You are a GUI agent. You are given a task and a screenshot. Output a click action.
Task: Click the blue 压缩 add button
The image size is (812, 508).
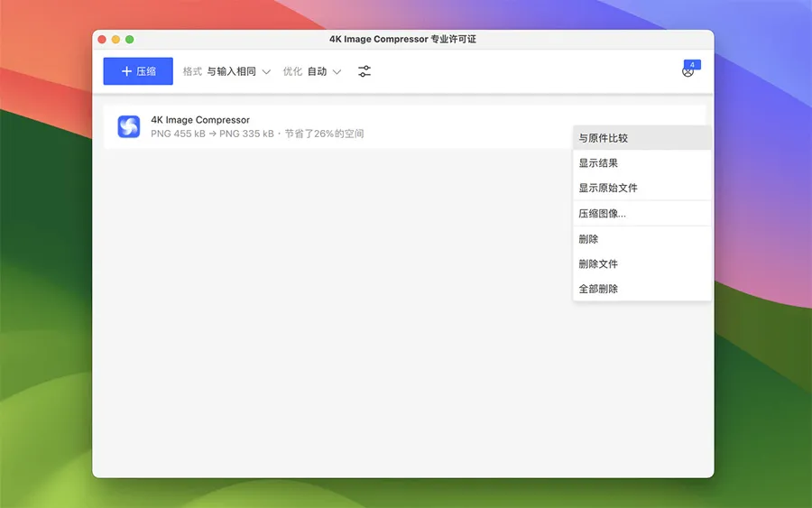coord(138,71)
